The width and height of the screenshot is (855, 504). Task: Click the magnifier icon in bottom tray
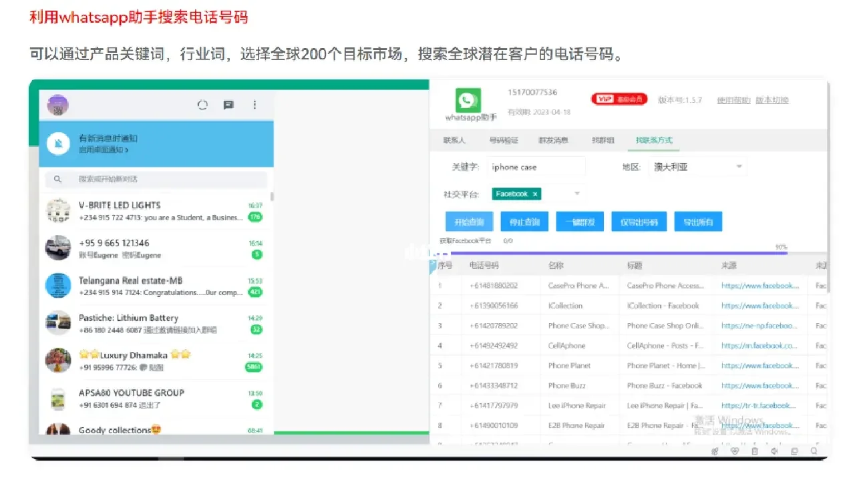[x=814, y=451]
